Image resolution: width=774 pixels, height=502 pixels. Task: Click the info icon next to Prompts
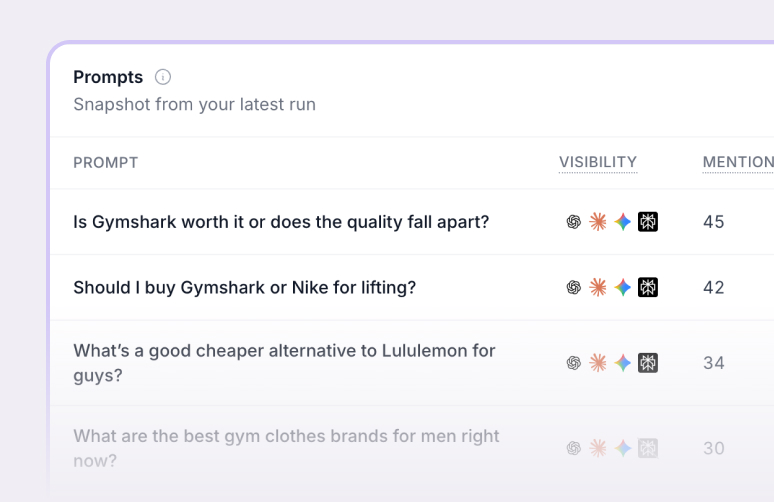(163, 77)
